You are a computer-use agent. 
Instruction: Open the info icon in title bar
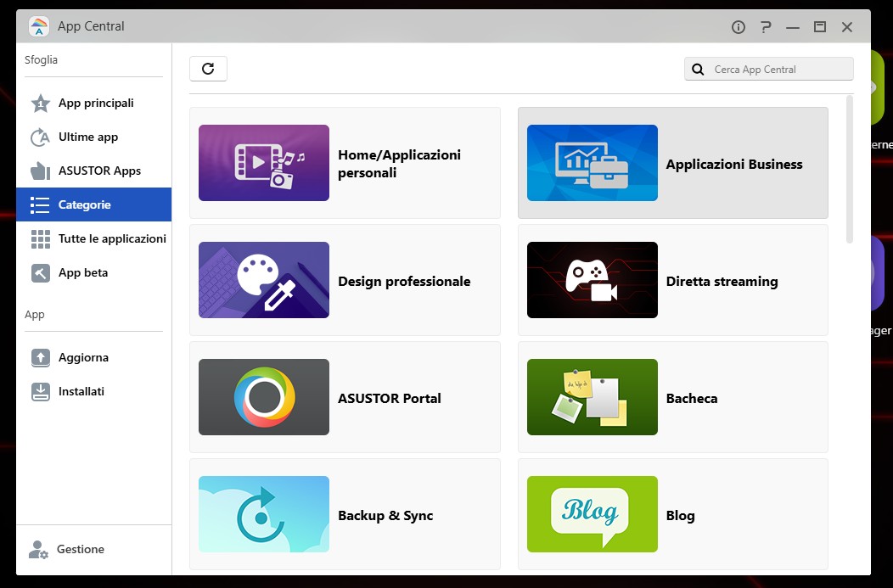(739, 27)
